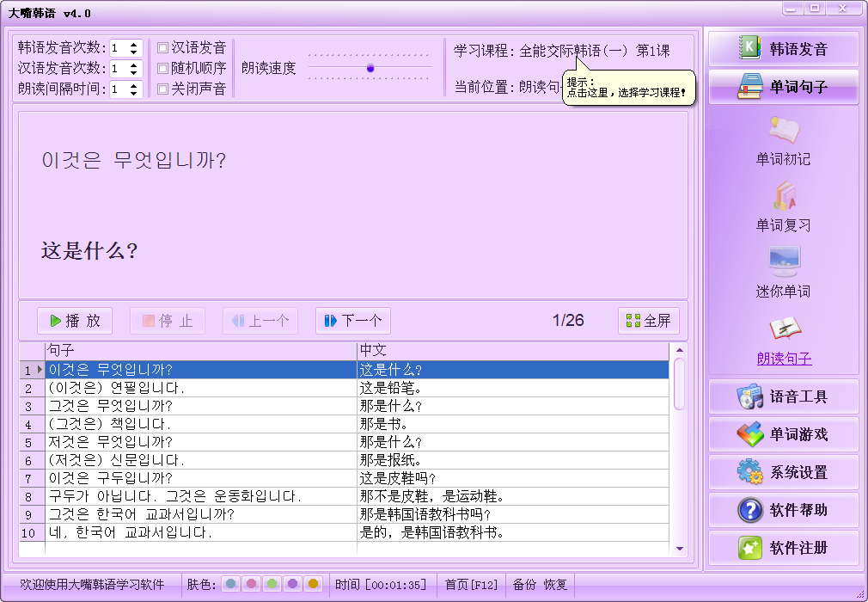
Task: Select the pink skin color swatch
Action: pyautogui.click(x=251, y=584)
